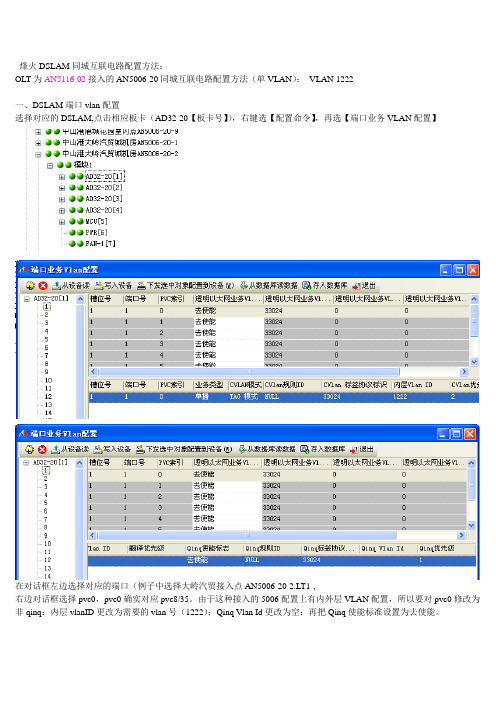Screen dimensions: 496x702
Task: Expand the AD32-20[2] board in the device tree
Action: pos(62,188)
